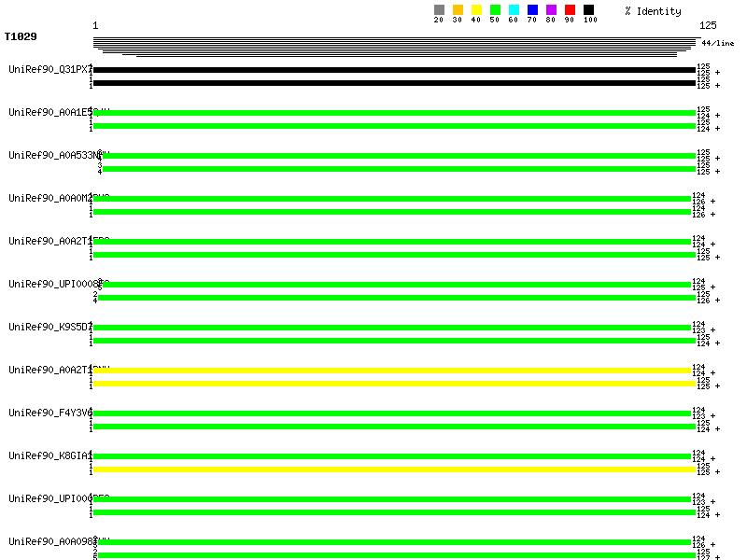747x560 pixels.
Task: Pick the black 100% identity swatch
Action: tap(588, 10)
